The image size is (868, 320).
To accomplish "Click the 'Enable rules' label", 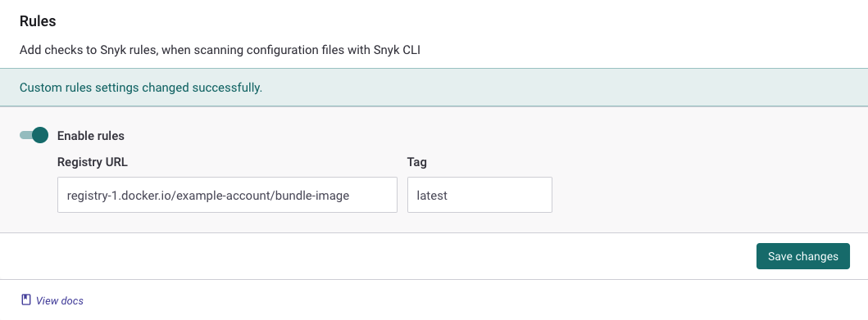I will pos(91,135).
